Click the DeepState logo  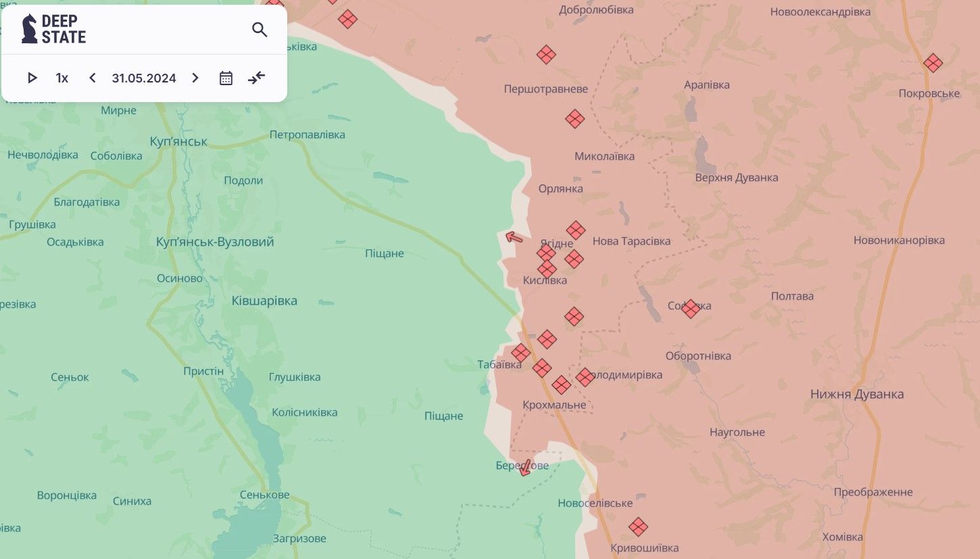coord(54,29)
